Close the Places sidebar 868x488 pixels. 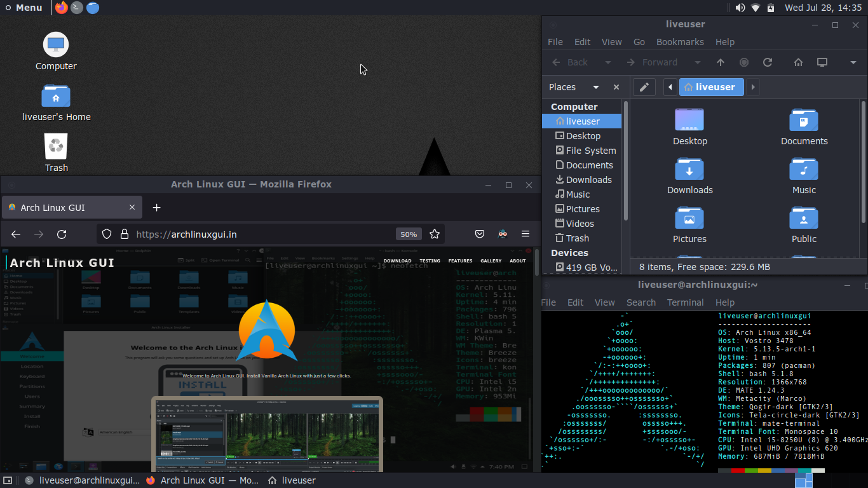pyautogui.click(x=616, y=87)
